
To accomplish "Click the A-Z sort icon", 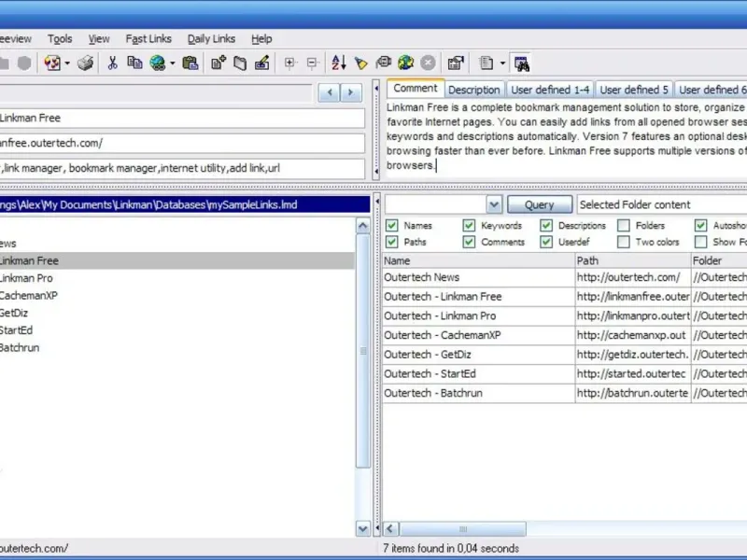I will [x=338, y=63].
